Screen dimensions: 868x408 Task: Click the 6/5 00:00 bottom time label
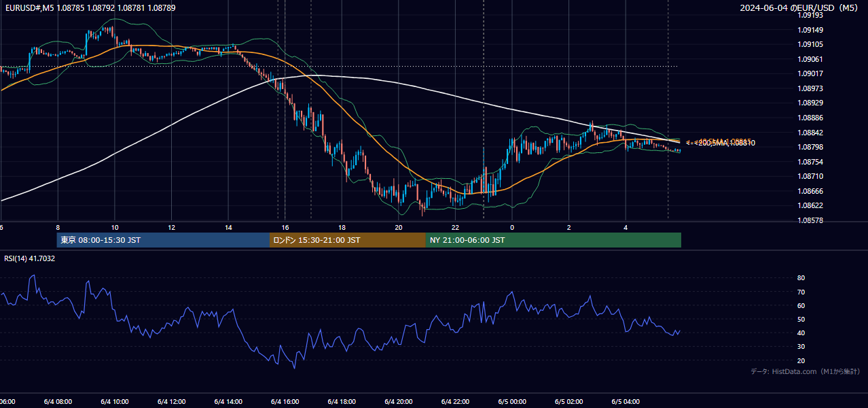[512, 401]
